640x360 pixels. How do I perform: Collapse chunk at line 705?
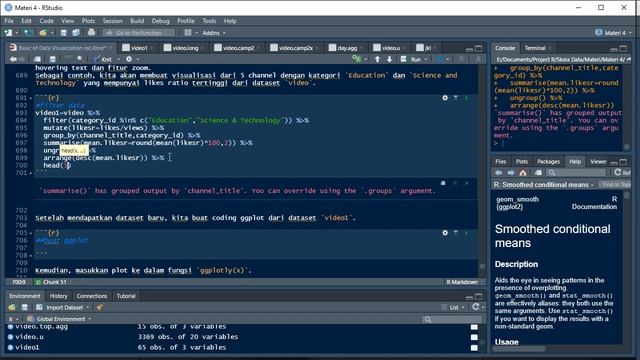coord(31,233)
